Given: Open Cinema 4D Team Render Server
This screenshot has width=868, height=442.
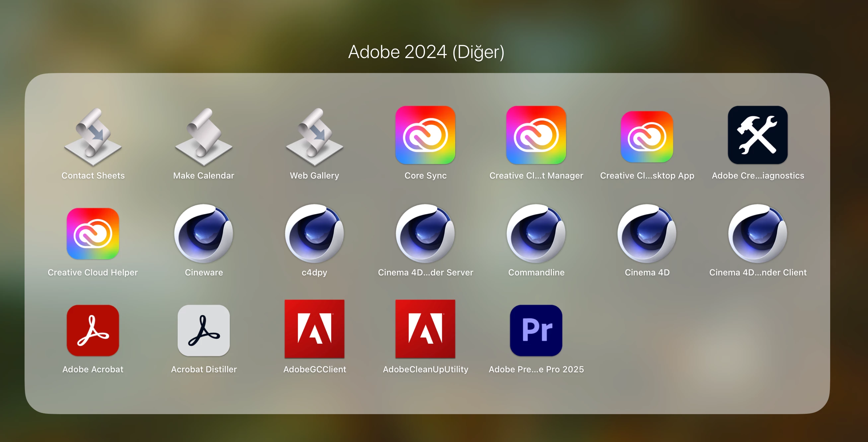Looking at the screenshot, I should tap(425, 234).
